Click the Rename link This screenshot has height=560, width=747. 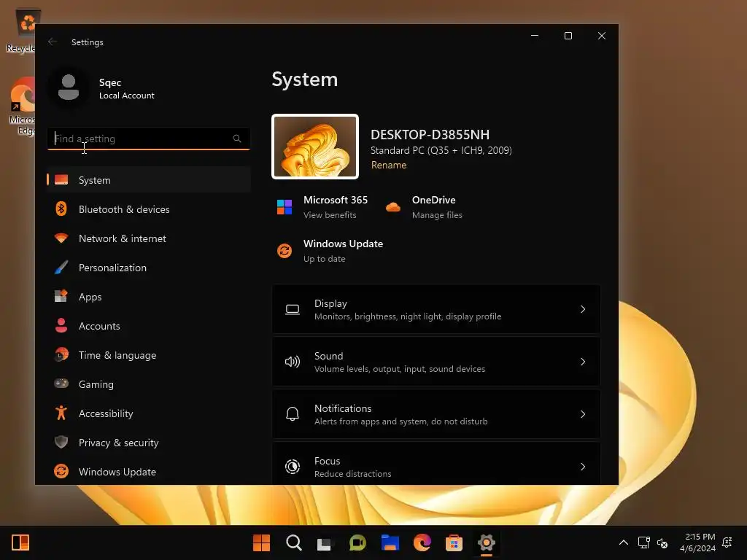pos(389,165)
